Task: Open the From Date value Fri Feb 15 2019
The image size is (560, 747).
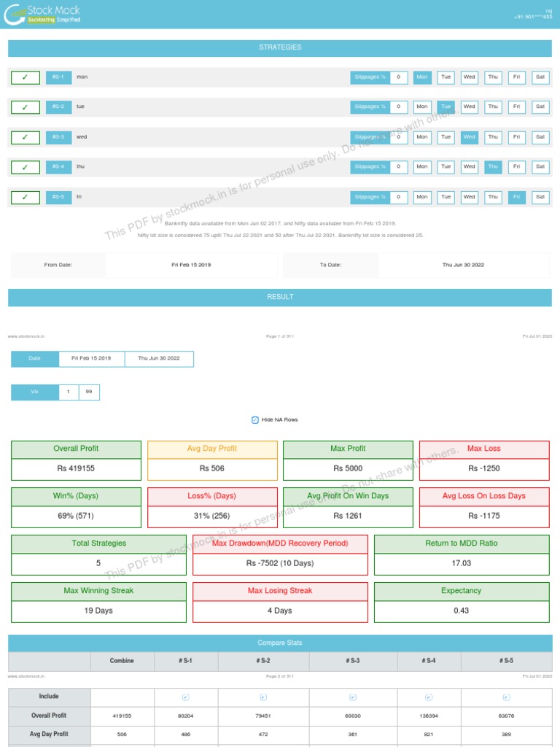Action: [192, 265]
